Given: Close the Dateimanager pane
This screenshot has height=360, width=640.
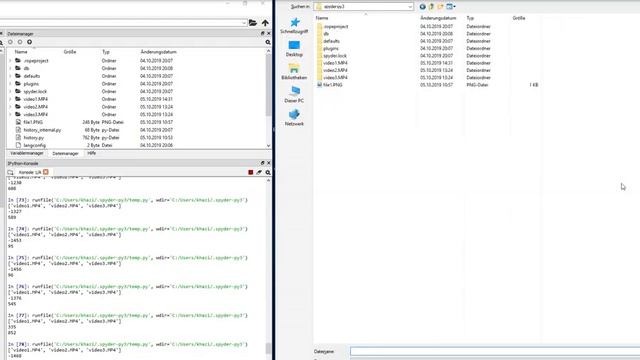Looking at the screenshot, I should 269,33.
